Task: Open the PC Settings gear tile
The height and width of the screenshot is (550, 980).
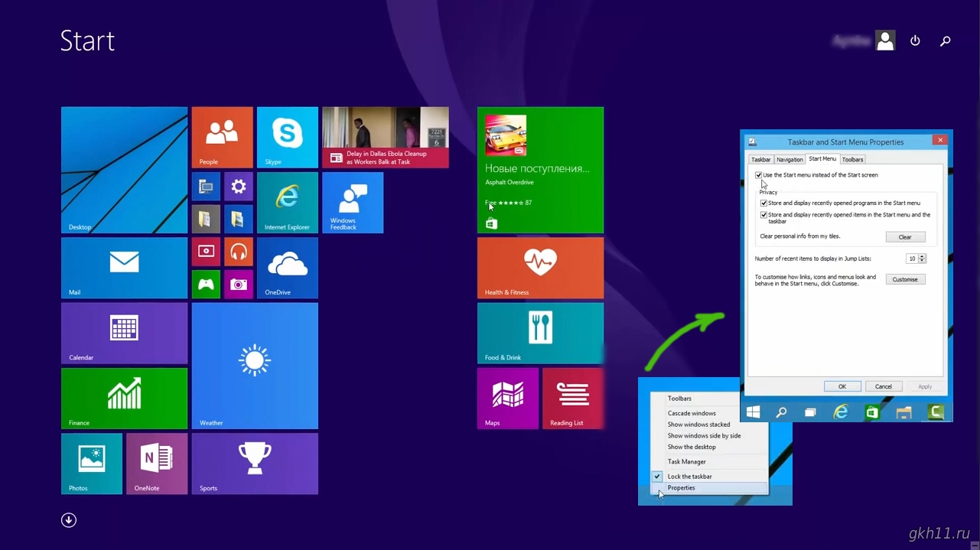Action: click(239, 187)
